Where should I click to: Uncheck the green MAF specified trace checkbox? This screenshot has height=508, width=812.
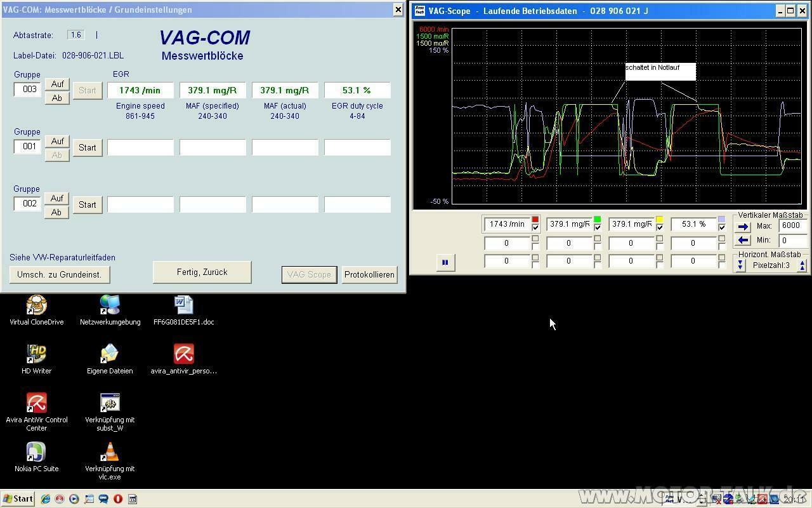point(597,227)
